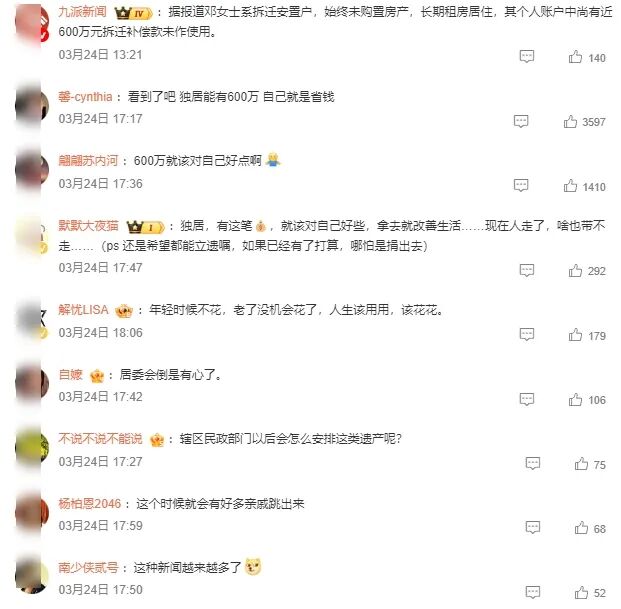Visit 默默大夜猫 profile link

coord(88,226)
